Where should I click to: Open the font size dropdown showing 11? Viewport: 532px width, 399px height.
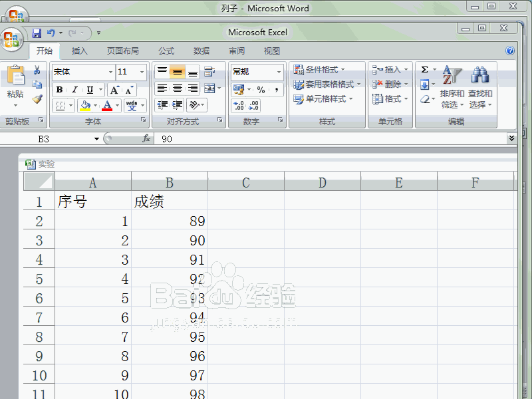(142, 72)
